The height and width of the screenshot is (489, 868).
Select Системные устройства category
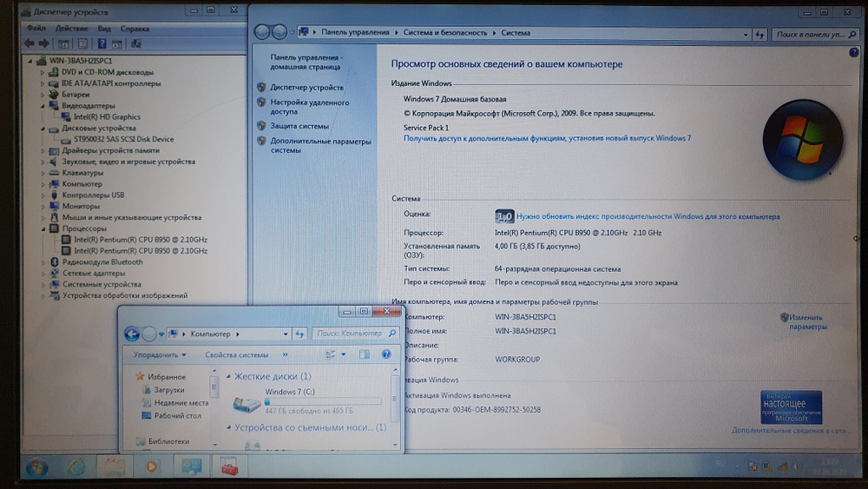click(x=102, y=284)
